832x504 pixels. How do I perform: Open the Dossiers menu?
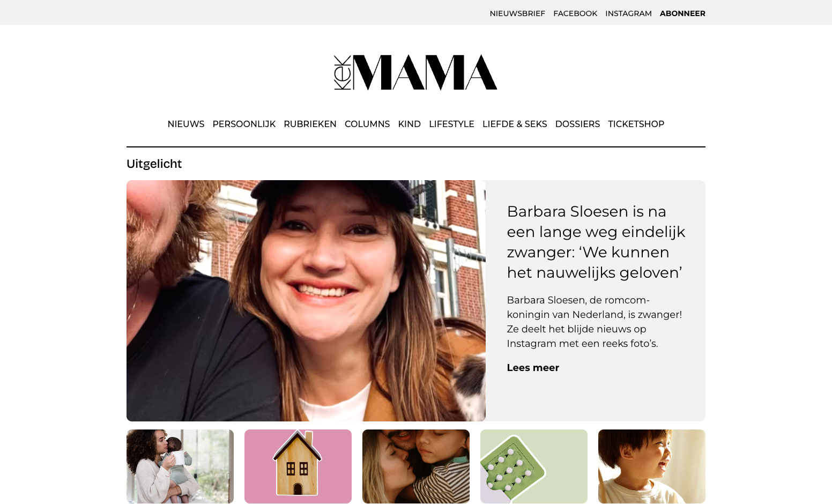[577, 124]
